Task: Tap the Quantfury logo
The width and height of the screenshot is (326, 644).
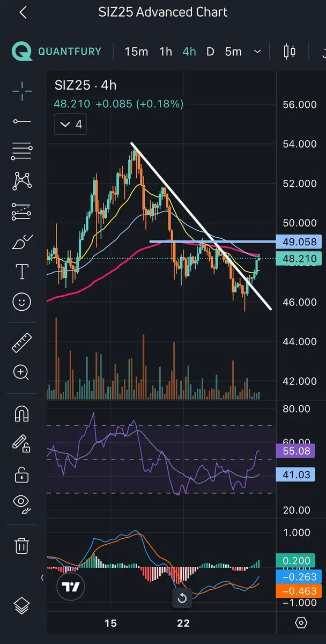Action: click(x=56, y=52)
